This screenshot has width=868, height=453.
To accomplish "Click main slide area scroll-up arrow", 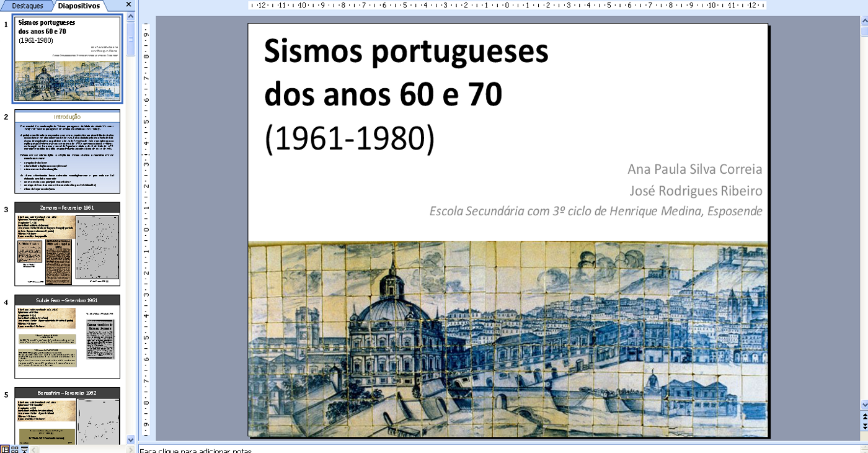I will click(x=864, y=21).
